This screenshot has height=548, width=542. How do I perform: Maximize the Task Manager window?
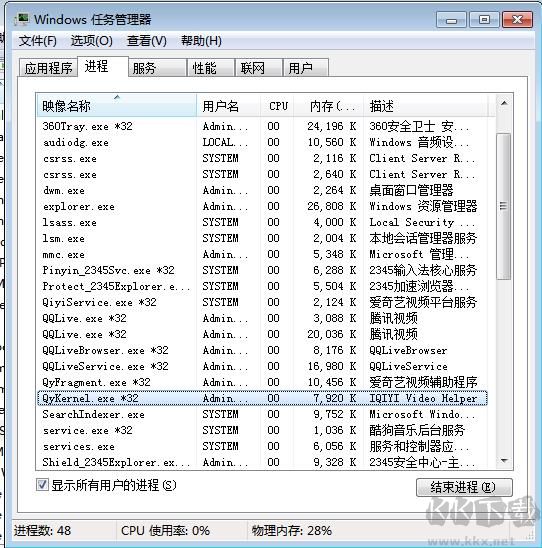point(484,20)
